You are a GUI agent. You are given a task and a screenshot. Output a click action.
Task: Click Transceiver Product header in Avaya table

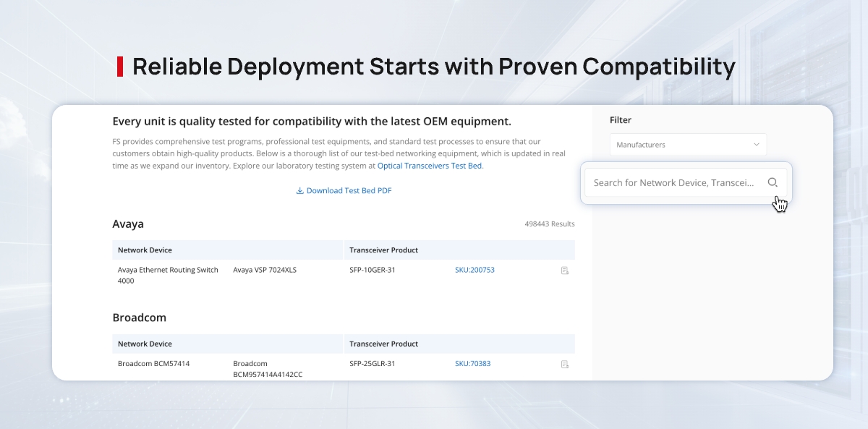click(384, 250)
